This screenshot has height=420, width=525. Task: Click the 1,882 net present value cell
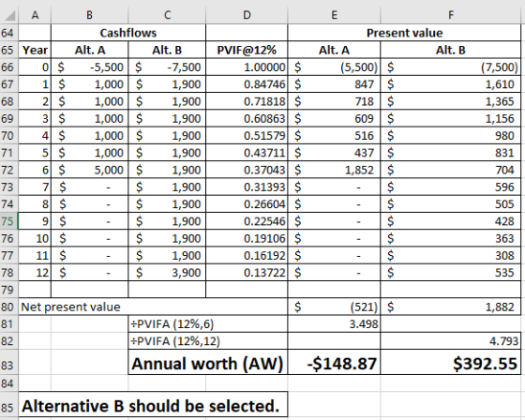451,307
